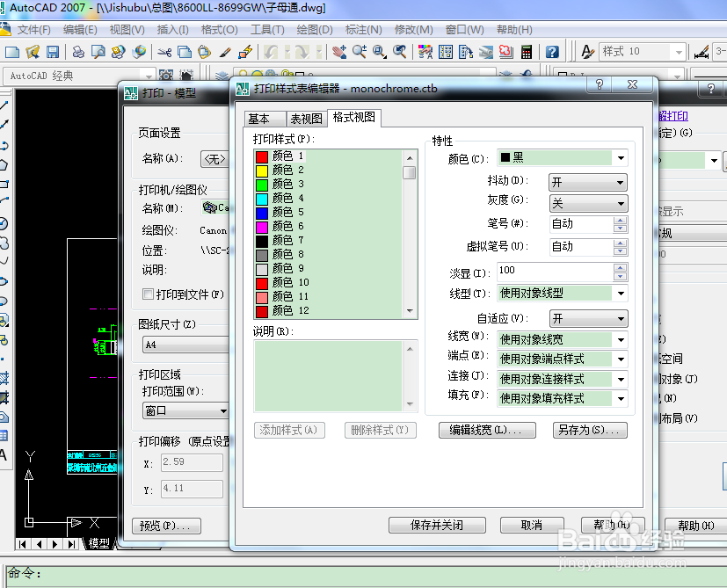Switch to the 格式视图 tab
Viewport: 727px width, 588px height.
[x=354, y=117]
